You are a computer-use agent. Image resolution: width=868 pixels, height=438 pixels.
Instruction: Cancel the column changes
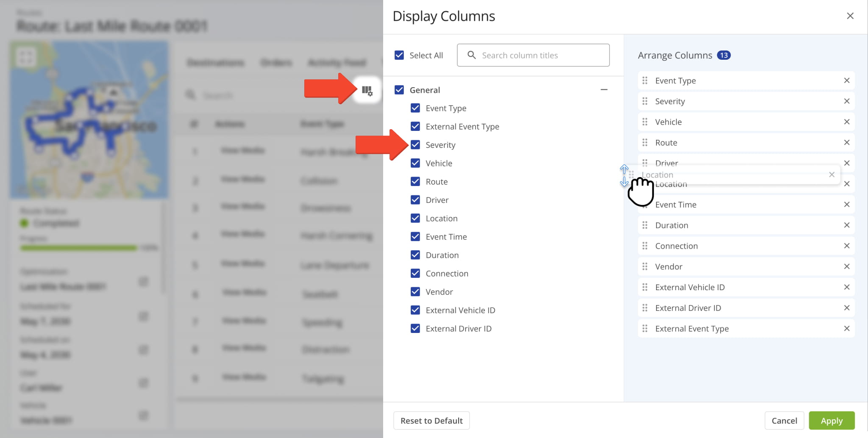pos(784,421)
